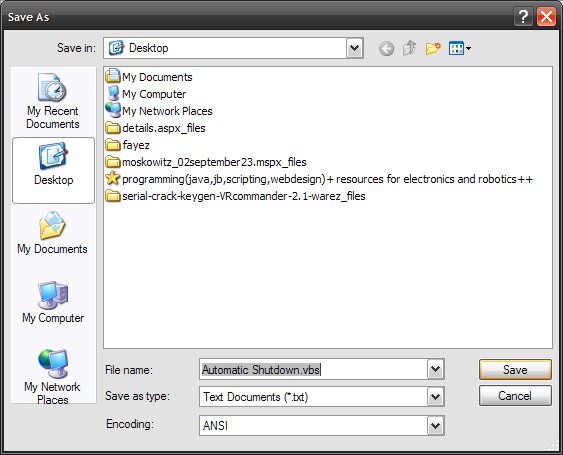Open My Documents in places bar
This screenshot has width=563, height=455.
[52, 233]
